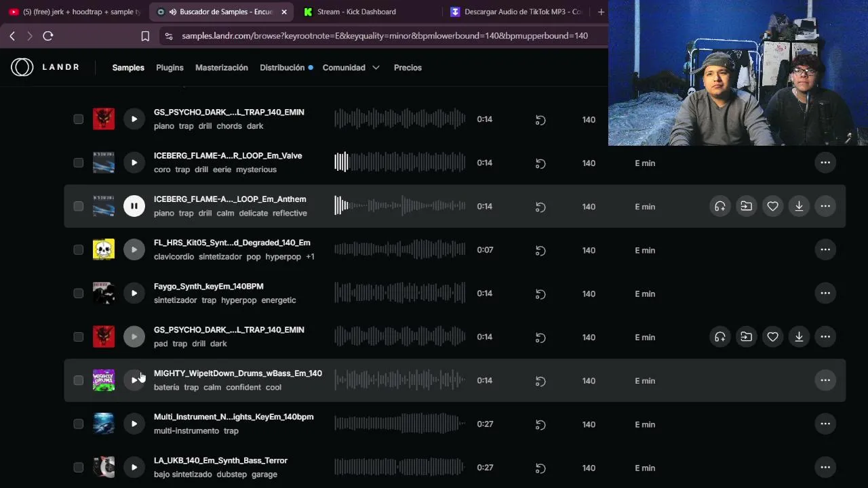The width and height of the screenshot is (868, 488).
Task: Like the ICEBERG Em_Anthem sample with heart
Action: coord(772,206)
